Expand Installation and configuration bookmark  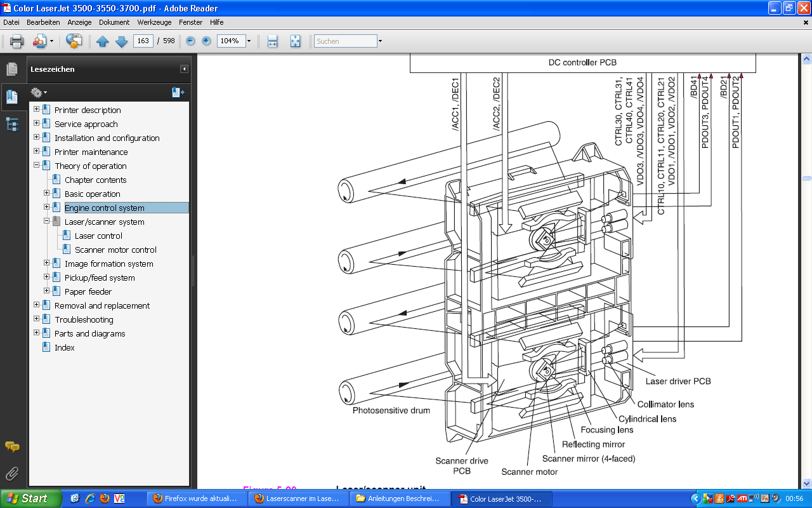(x=36, y=137)
